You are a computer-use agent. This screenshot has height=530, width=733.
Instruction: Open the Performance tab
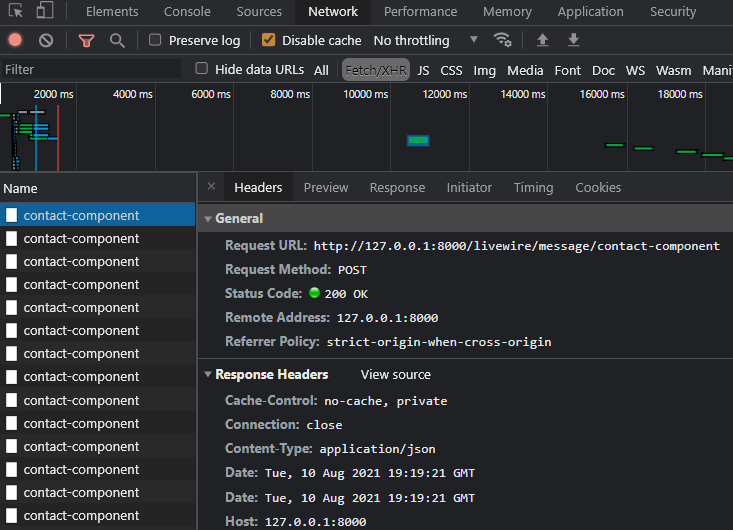420,12
